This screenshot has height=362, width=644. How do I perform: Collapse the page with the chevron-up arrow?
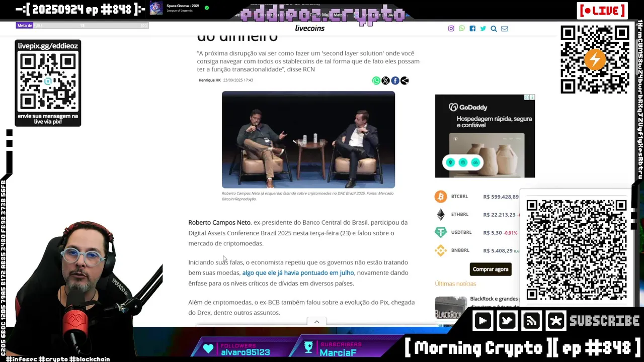point(316,322)
